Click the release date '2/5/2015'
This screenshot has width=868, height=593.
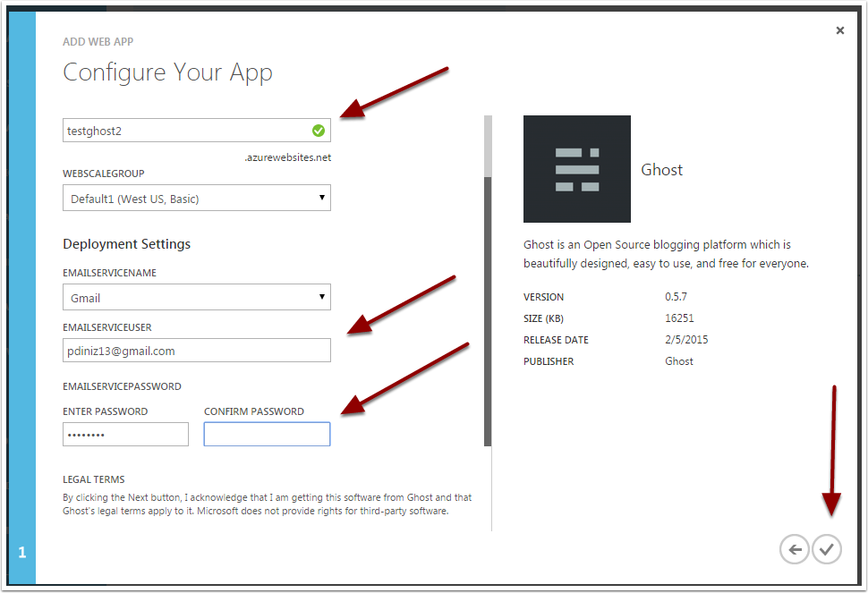pos(686,340)
